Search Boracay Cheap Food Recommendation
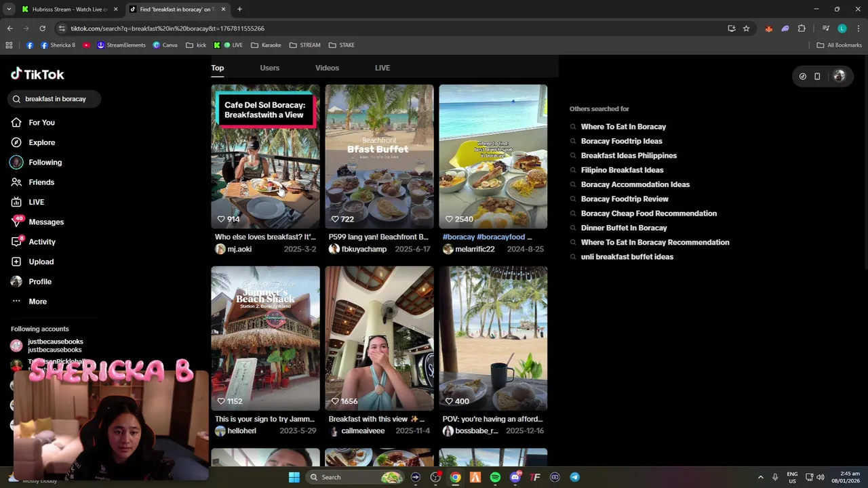This screenshot has height=488, width=868. 648,213
